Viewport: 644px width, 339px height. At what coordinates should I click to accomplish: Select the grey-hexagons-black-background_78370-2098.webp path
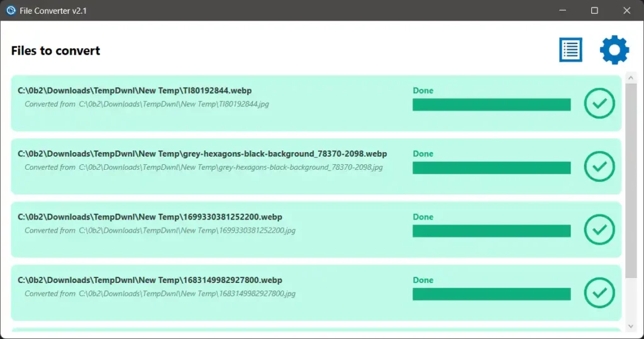[202, 153]
